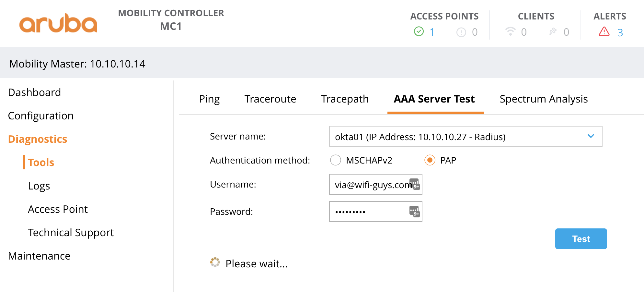The height and width of the screenshot is (292, 644).
Task: Select the MSCHAPv2 authentication method
Action: coord(336,160)
